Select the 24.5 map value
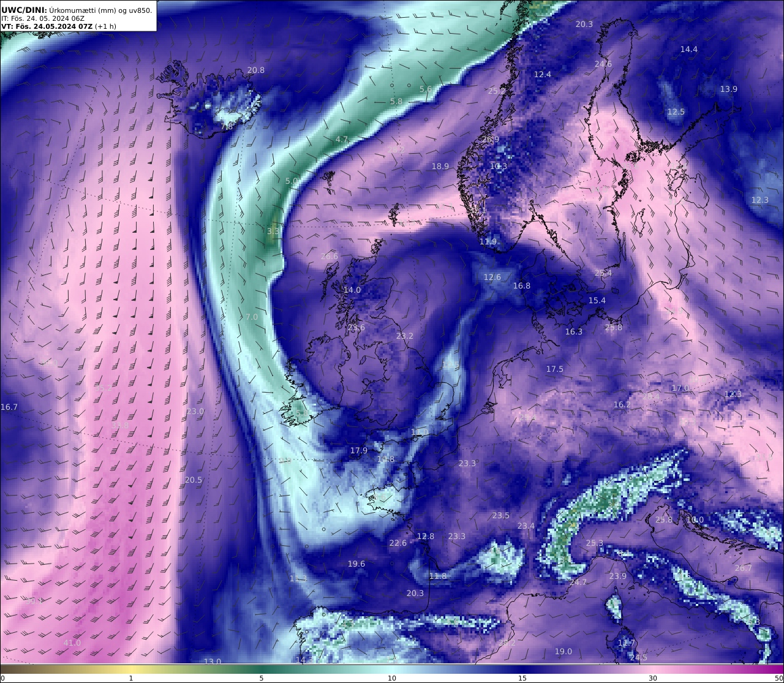Viewport: 784px width, 683px height. point(639,658)
